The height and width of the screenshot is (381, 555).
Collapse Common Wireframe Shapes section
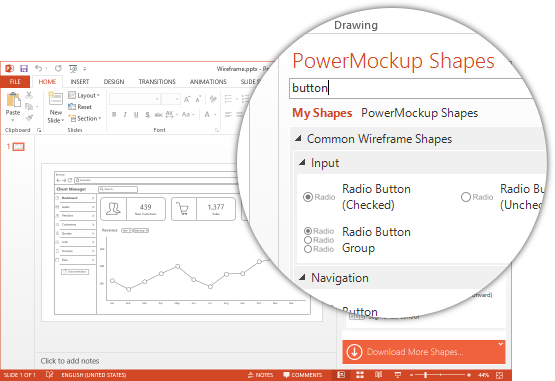point(298,138)
